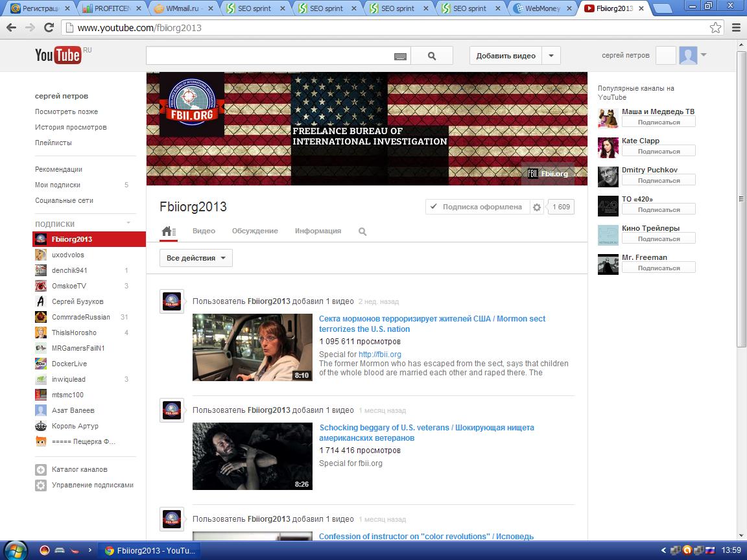The width and height of the screenshot is (747, 560).
Task: Click the channel search magnifier icon
Action: pyautogui.click(x=362, y=231)
